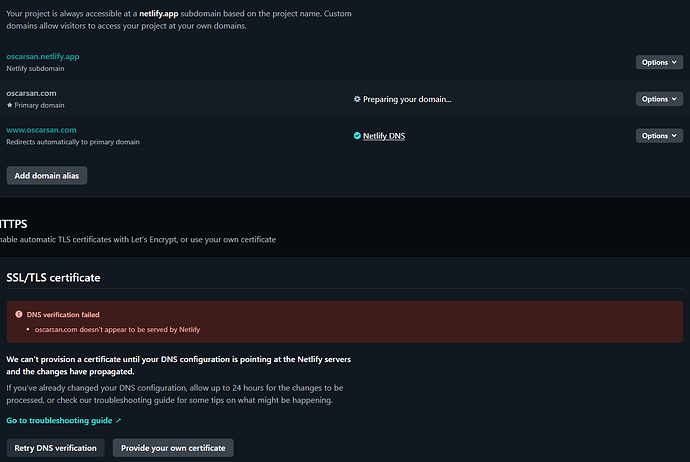Click Retry DNS verification button
690x462 pixels.
tap(55, 448)
